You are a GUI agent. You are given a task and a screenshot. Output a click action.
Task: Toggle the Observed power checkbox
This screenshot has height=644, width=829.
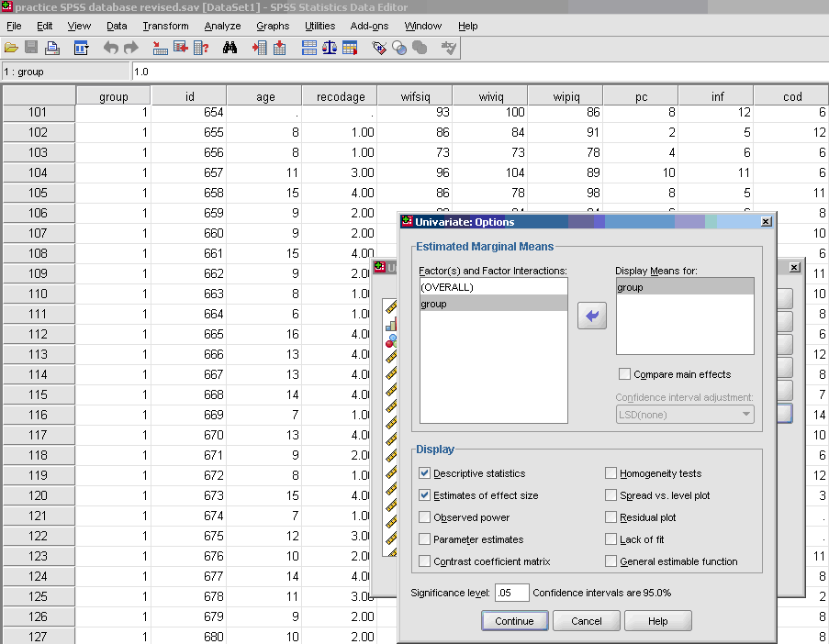pos(424,517)
